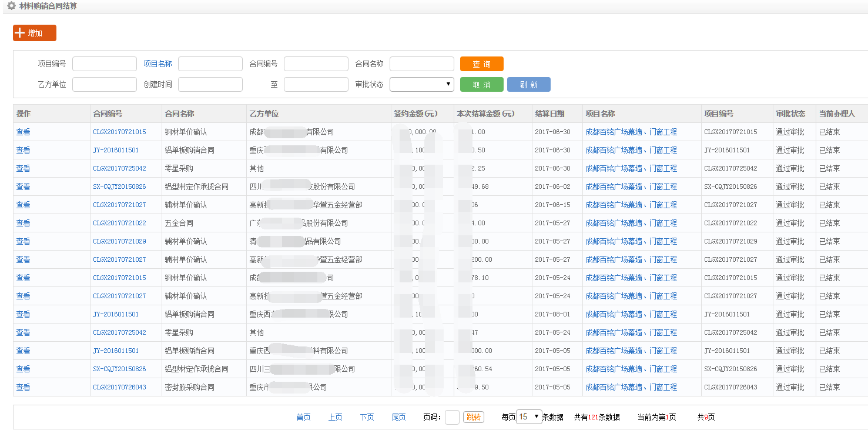Image resolution: width=868 pixels, height=430 pixels.
Task: Go to 下页 next page
Action: point(367,418)
